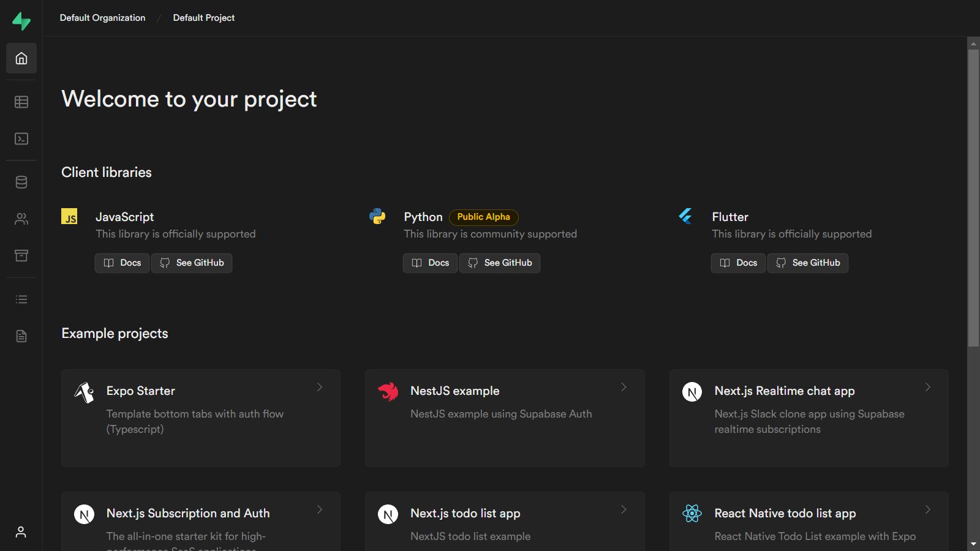Open the chevron on the NestJS example card

click(x=624, y=387)
